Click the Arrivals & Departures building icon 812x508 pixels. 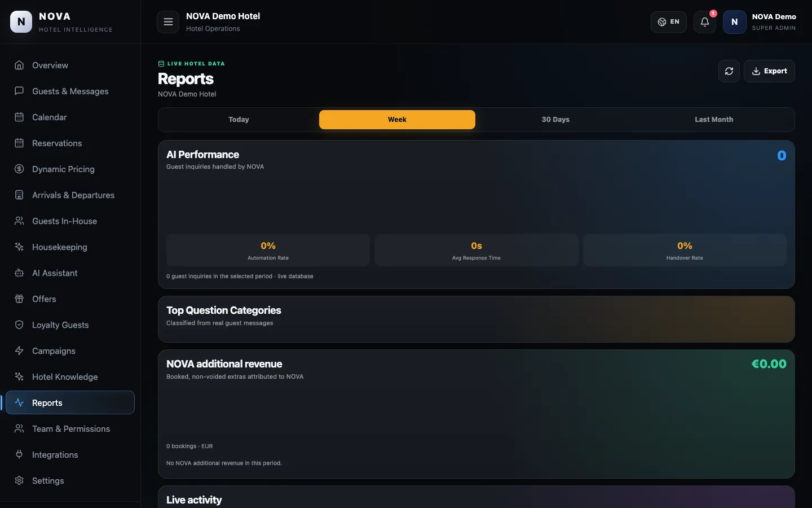coord(19,195)
